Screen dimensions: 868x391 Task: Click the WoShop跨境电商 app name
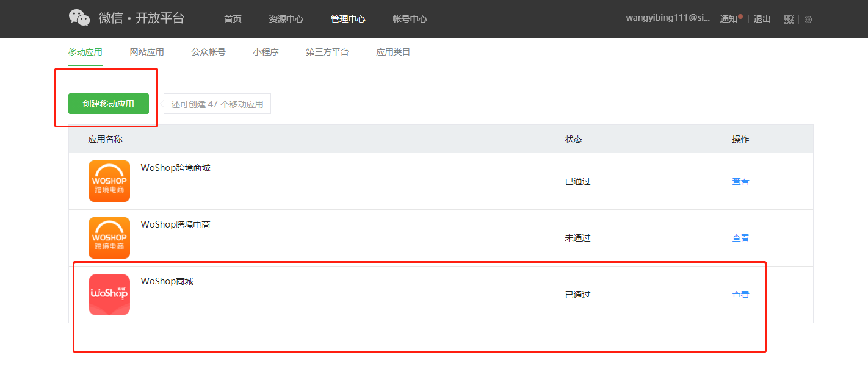click(176, 224)
